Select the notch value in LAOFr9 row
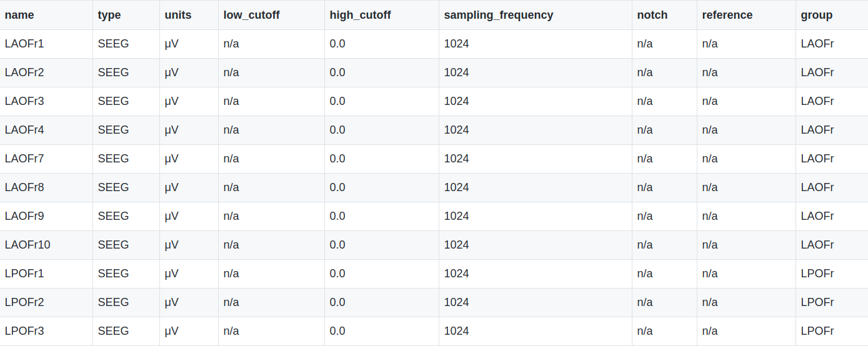The height and width of the screenshot is (346, 868). click(x=645, y=216)
